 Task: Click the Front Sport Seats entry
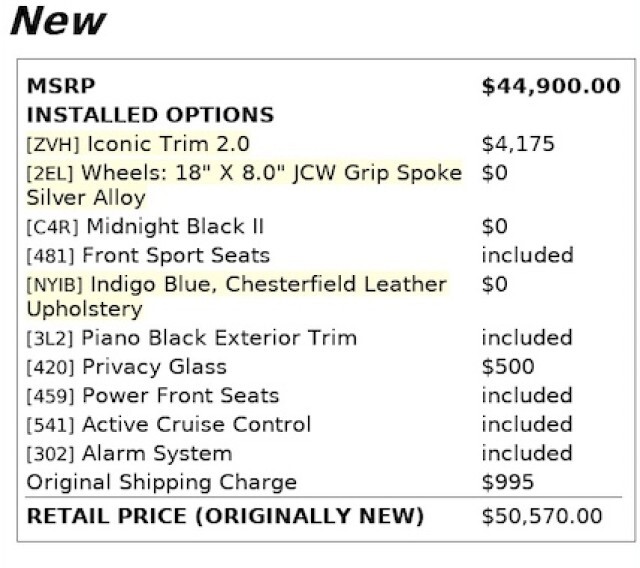pyautogui.click(x=148, y=256)
